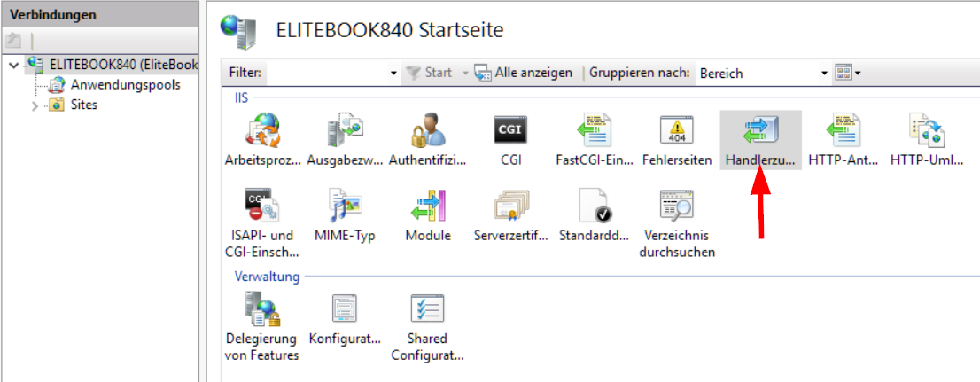This screenshot has width=980, height=382.
Task: Open the CGI feature icon
Action: click(510, 130)
